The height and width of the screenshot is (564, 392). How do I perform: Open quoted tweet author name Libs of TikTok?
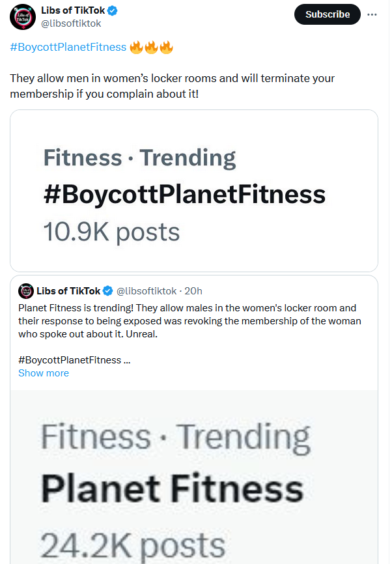click(68, 291)
